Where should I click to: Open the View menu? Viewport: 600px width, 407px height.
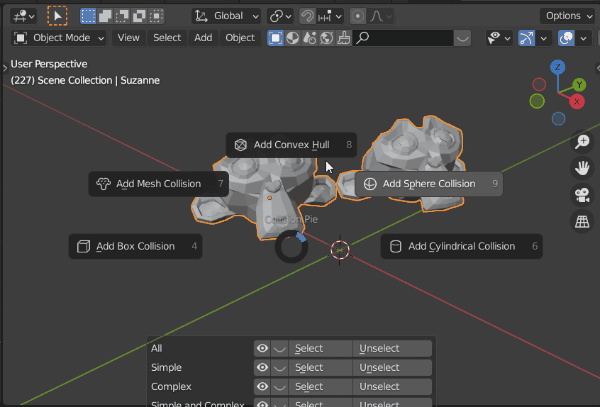click(x=129, y=38)
